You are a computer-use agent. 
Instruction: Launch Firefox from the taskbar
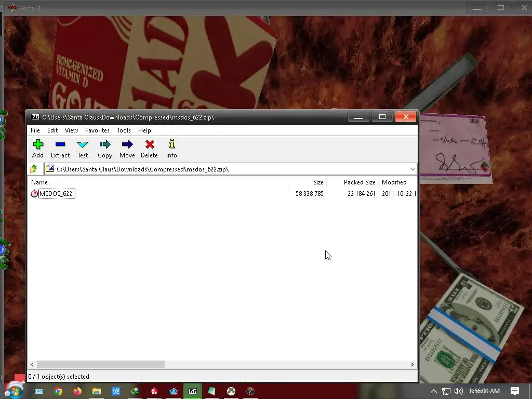point(77,392)
